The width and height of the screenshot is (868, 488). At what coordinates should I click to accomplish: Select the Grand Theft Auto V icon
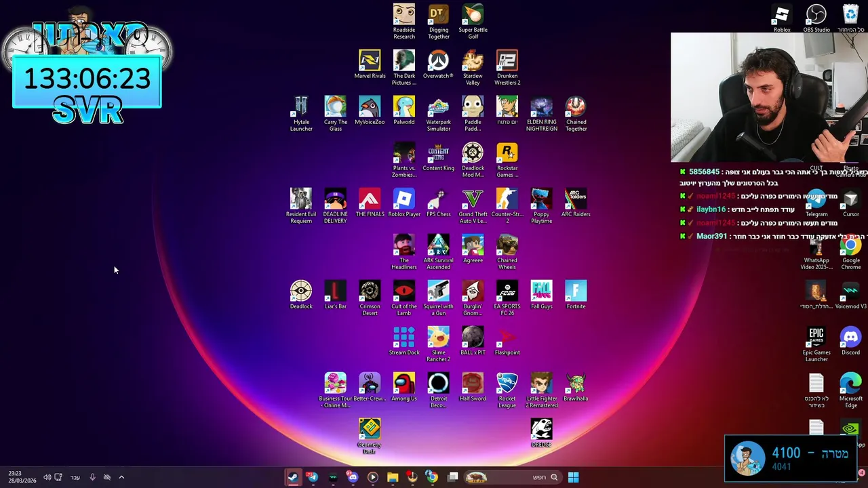point(473,206)
